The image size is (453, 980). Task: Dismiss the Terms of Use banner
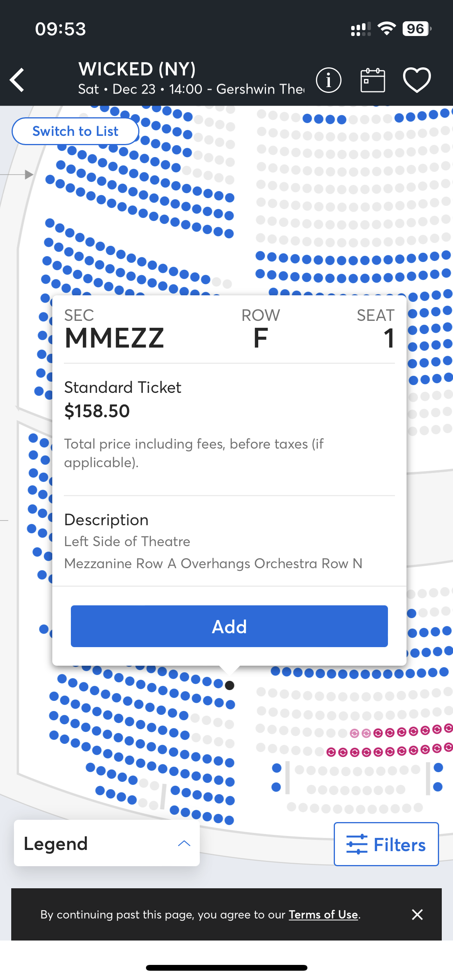[417, 914]
